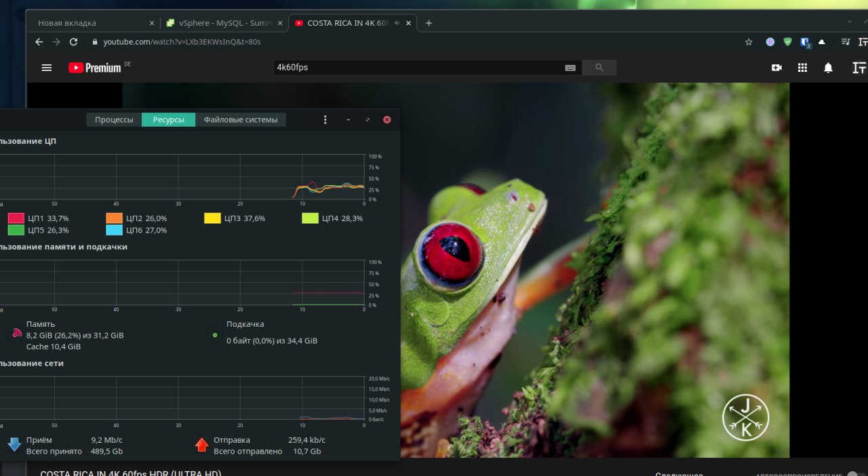Change the ЦП3 yellow color swatch
The image size is (868, 476).
pos(212,218)
